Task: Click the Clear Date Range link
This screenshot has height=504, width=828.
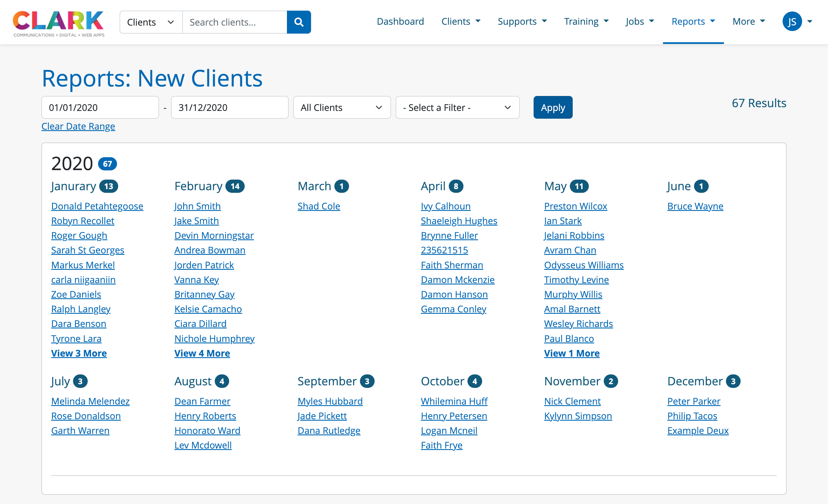Action: [x=78, y=126]
